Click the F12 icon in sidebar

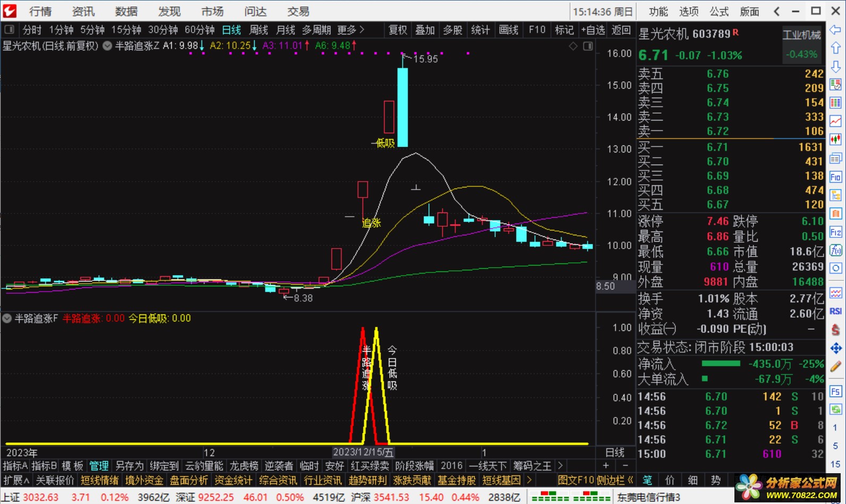pyautogui.click(x=835, y=232)
